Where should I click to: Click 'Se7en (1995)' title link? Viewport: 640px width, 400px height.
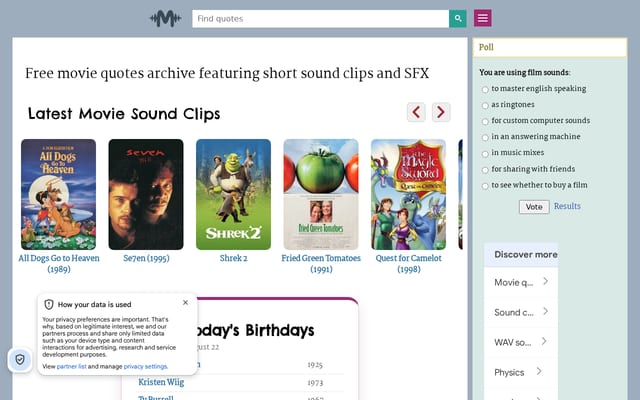pyautogui.click(x=146, y=258)
